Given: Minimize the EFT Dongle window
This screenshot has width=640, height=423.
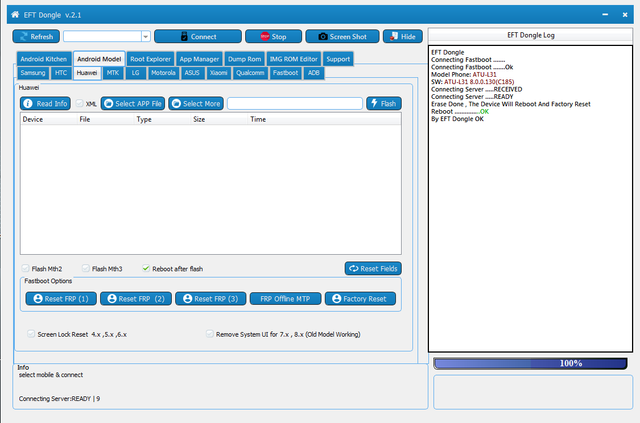Looking at the screenshot, I should click(x=605, y=15).
